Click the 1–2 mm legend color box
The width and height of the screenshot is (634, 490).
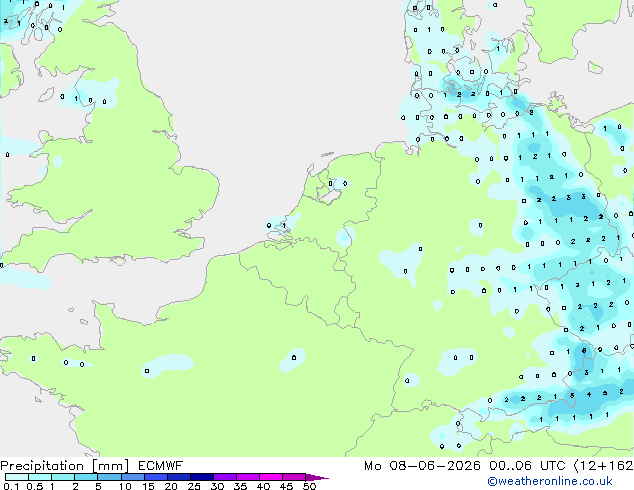[x=63, y=477]
